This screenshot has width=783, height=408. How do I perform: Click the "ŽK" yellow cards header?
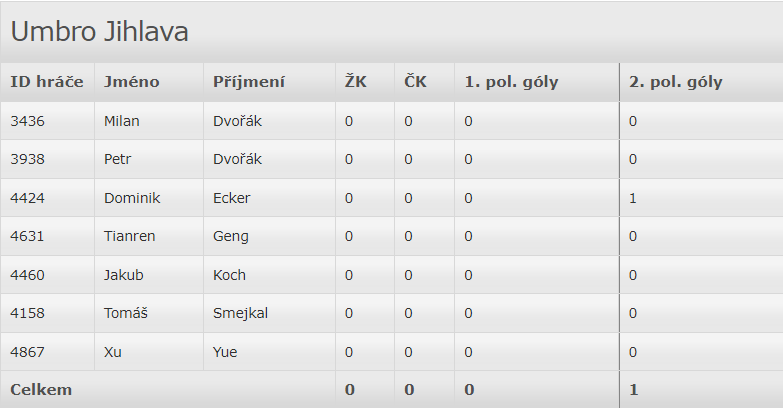click(356, 82)
